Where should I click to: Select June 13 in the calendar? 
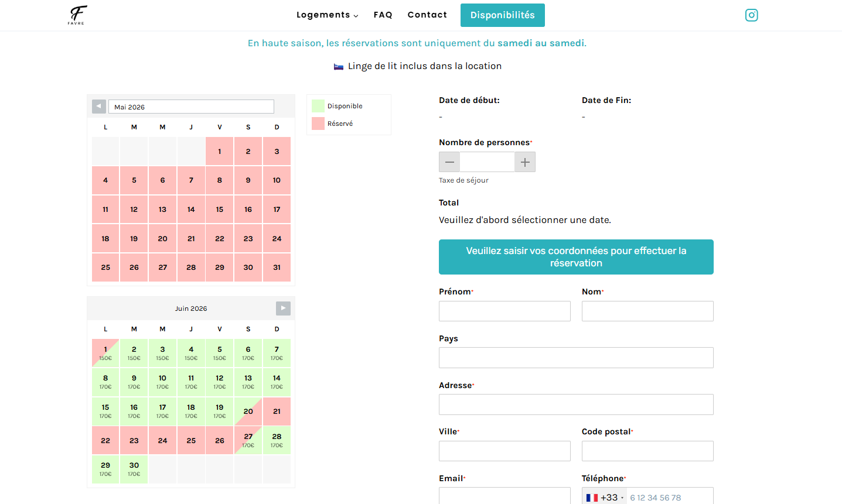[x=248, y=382]
